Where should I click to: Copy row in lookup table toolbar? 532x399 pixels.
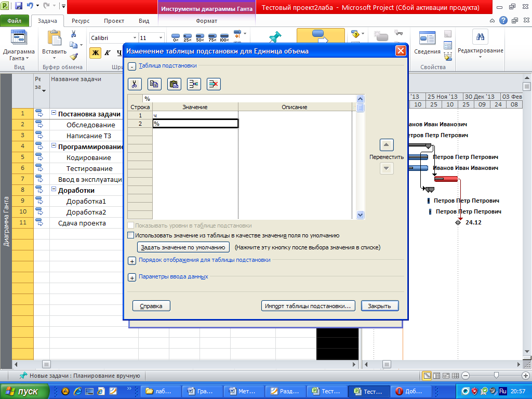(x=154, y=84)
